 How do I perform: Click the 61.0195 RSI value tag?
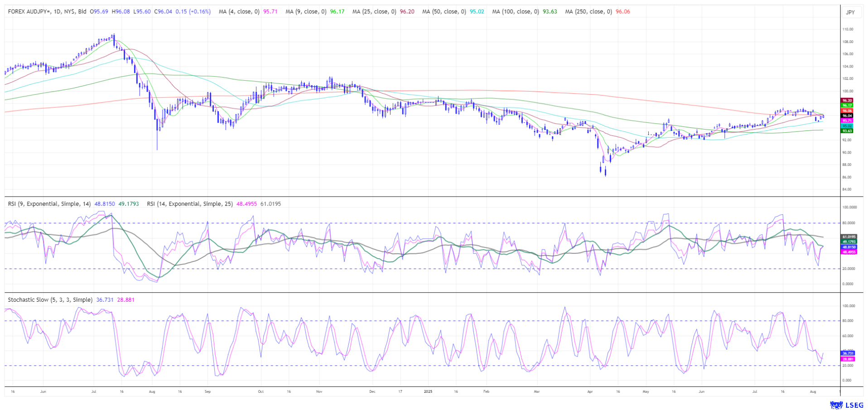[x=849, y=237]
